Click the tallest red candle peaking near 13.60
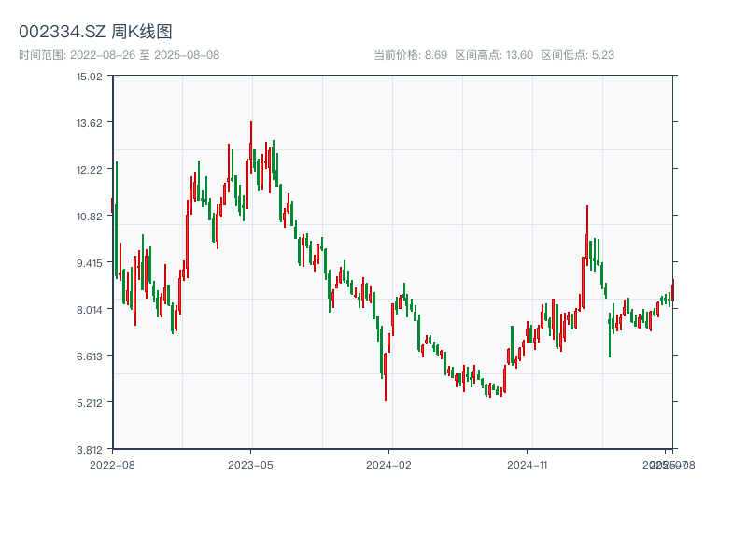 (251, 147)
